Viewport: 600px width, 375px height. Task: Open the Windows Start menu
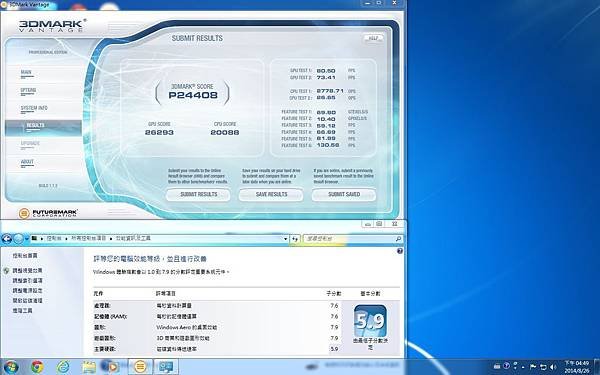(x=11, y=367)
